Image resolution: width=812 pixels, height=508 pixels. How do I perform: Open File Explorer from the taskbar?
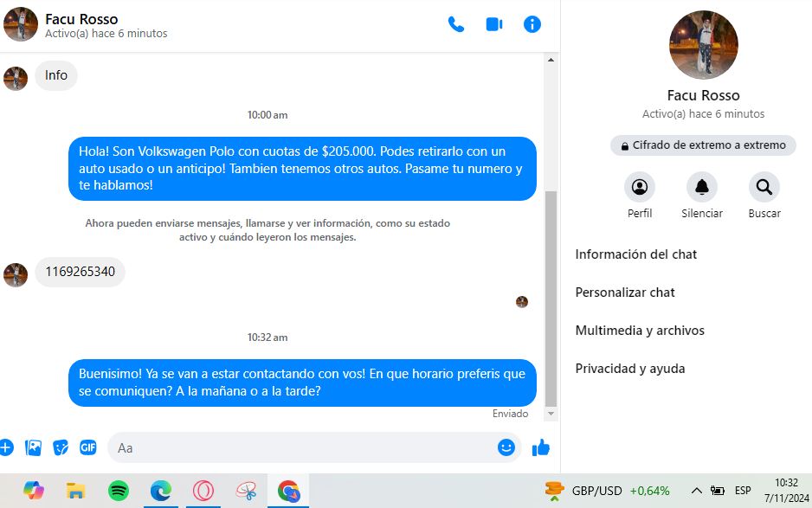pos(75,491)
